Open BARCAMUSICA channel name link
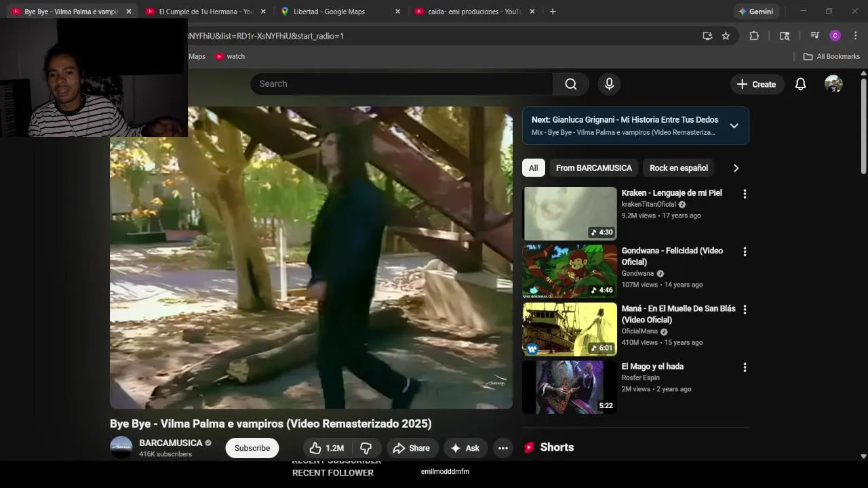The width and height of the screenshot is (868, 488). [x=171, y=443]
